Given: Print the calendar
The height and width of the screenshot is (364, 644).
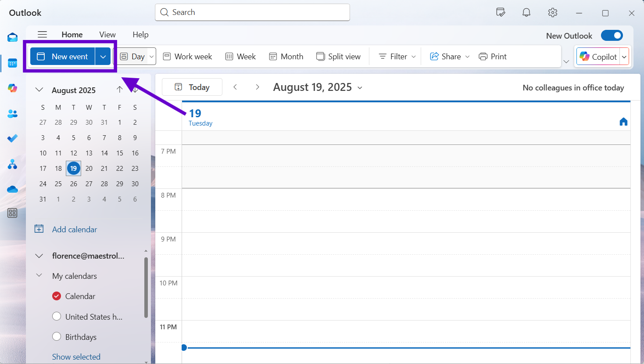Looking at the screenshot, I should tap(493, 56).
